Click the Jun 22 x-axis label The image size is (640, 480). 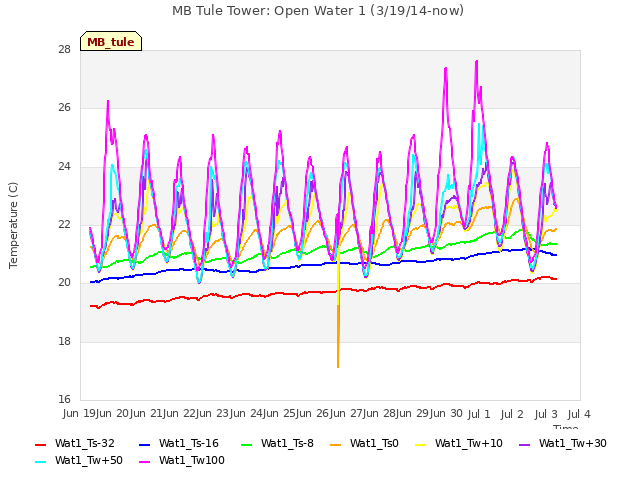tap(179, 414)
